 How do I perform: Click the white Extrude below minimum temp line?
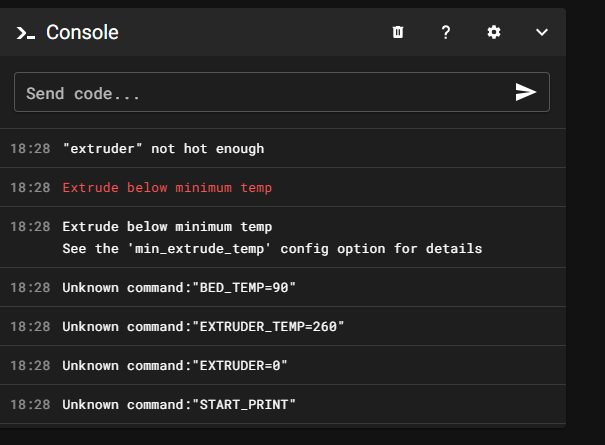[x=166, y=227]
